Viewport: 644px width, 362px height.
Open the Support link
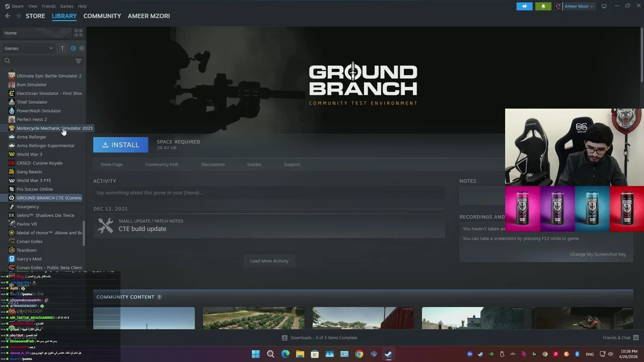pos(292,164)
